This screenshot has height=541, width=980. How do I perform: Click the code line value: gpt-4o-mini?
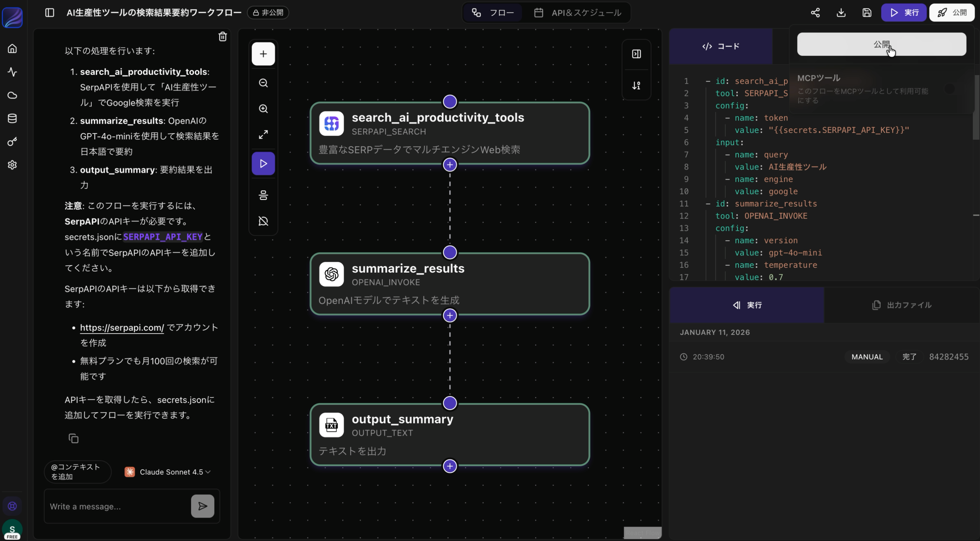pos(778,253)
